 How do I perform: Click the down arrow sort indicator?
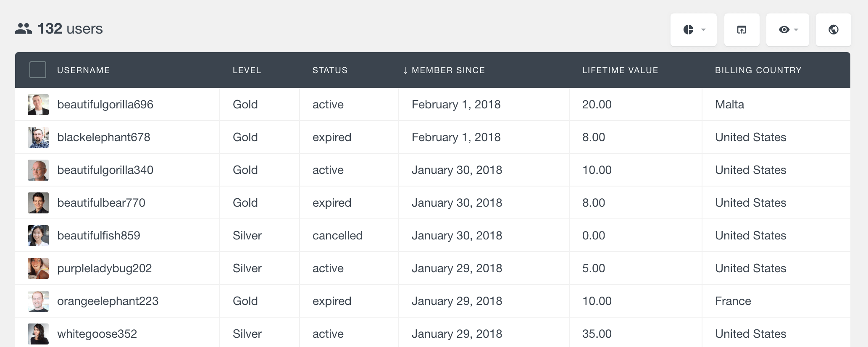click(405, 70)
